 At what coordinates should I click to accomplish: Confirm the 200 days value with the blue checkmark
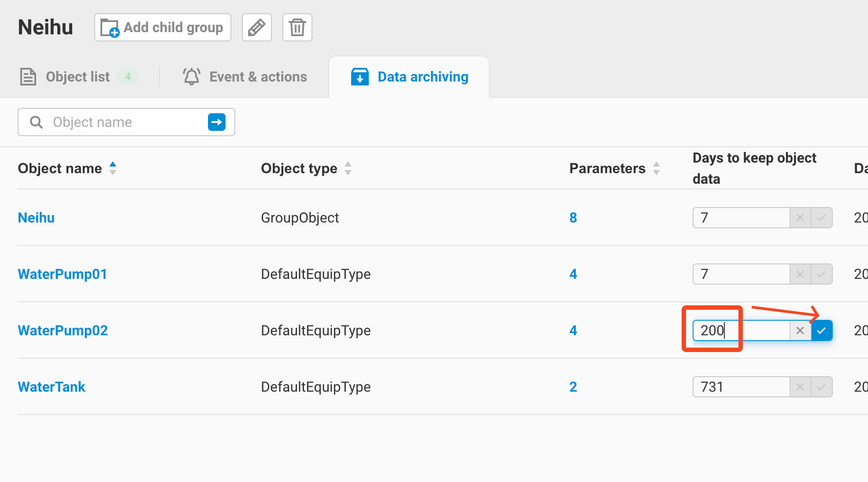(821, 330)
